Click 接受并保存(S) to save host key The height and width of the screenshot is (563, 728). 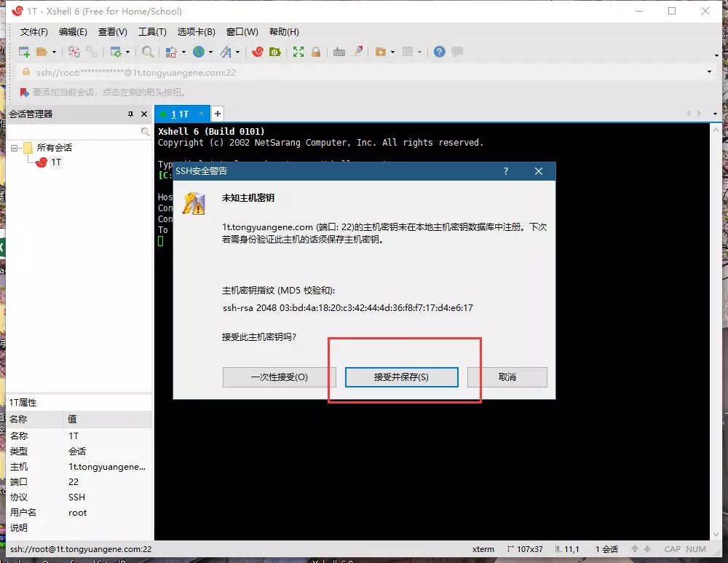click(x=400, y=377)
